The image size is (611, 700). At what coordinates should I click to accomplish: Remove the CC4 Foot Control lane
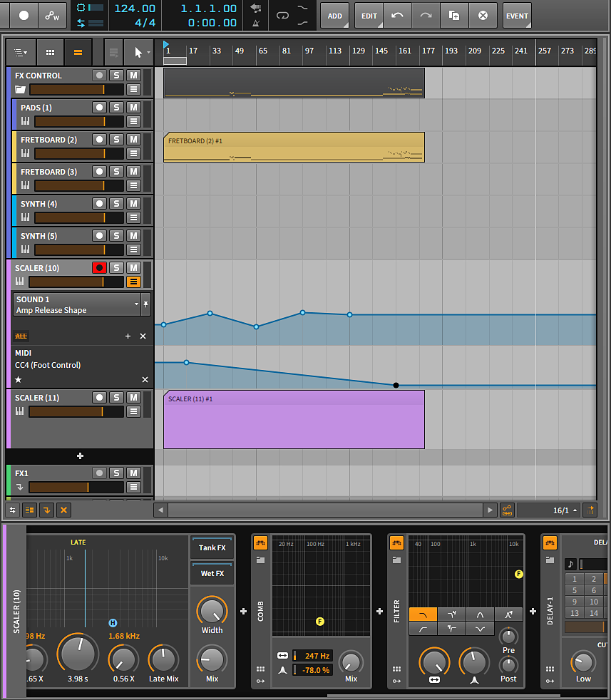click(145, 379)
